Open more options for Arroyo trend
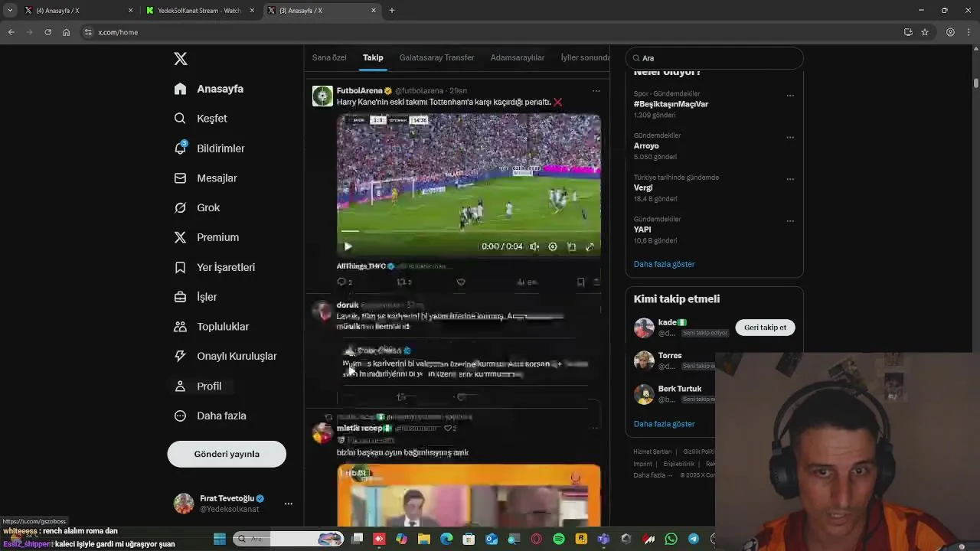The height and width of the screenshot is (551, 980). (790, 138)
